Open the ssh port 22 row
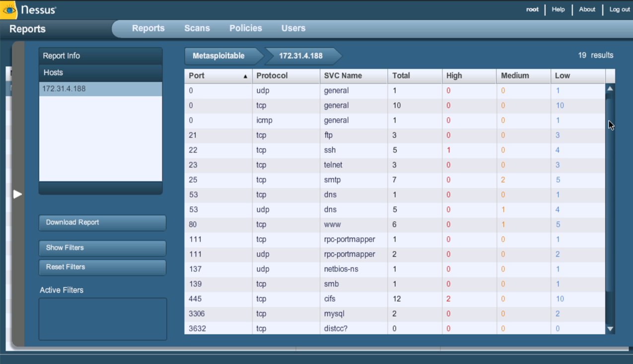Screen dimensions: 633x364 tap(395, 150)
